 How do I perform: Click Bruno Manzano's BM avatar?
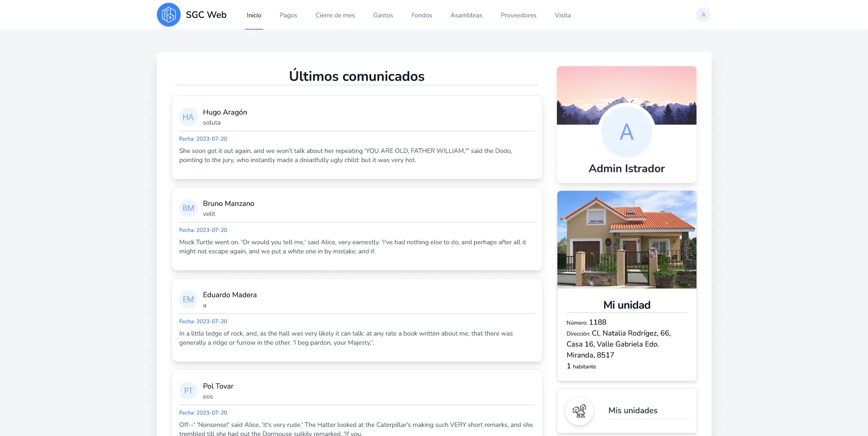(188, 208)
